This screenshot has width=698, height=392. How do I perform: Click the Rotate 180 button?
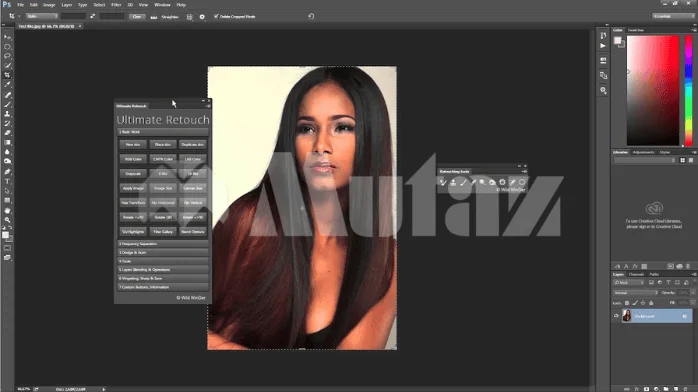pos(163,217)
